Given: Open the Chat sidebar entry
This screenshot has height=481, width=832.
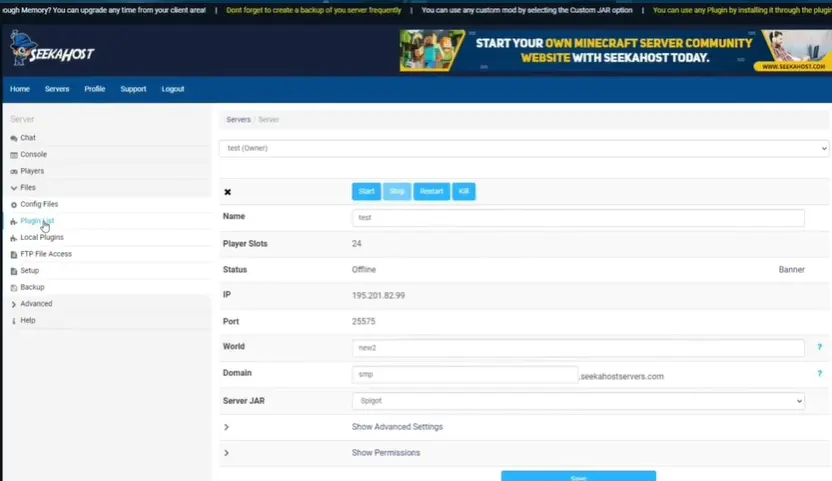Looking at the screenshot, I should click(28, 138).
